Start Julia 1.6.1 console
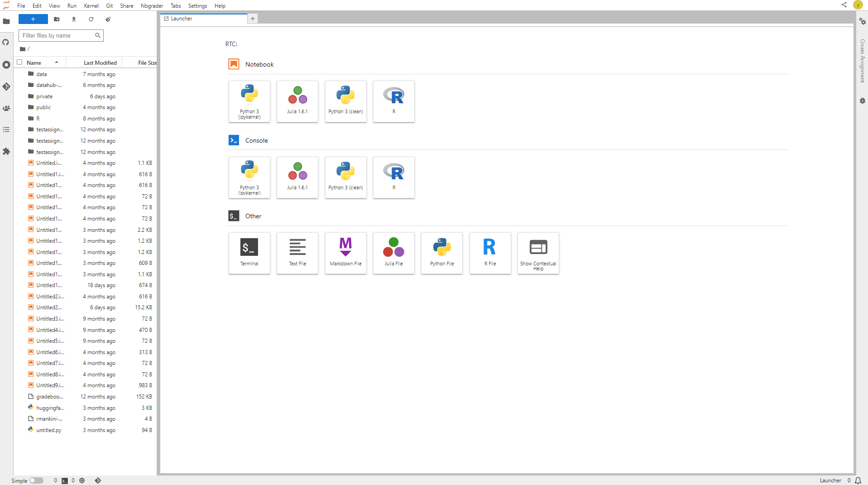Image resolution: width=868 pixels, height=485 pixels. pyautogui.click(x=297, y=178)
